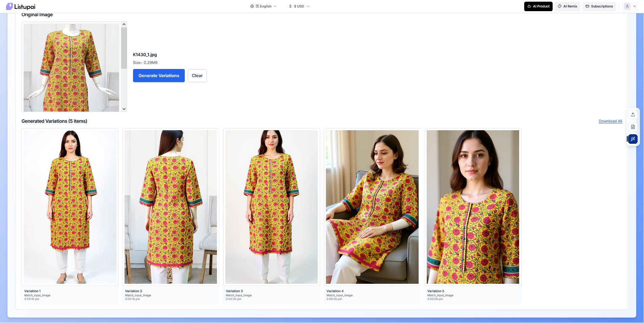Screen dimensions: 644x323
Task: Open the English language dropdown
Action: coord(266,6)
